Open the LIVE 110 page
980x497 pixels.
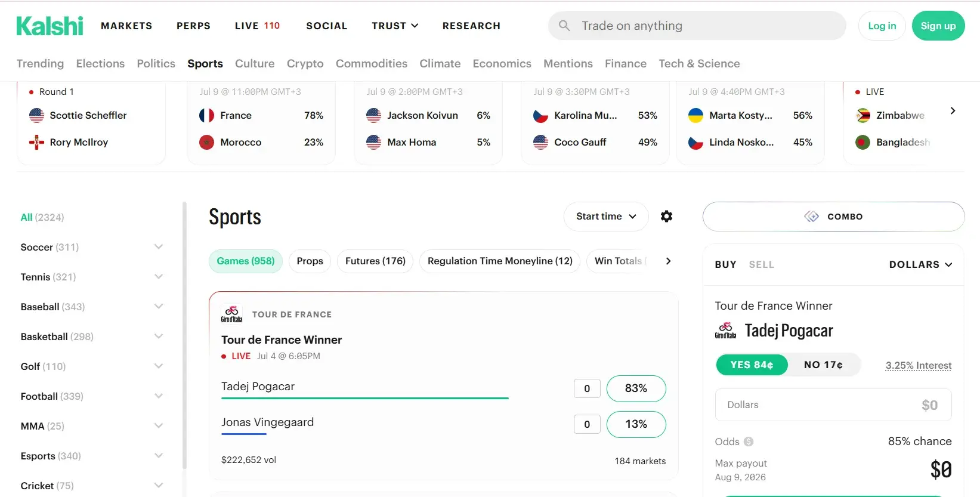click(257, 26)
